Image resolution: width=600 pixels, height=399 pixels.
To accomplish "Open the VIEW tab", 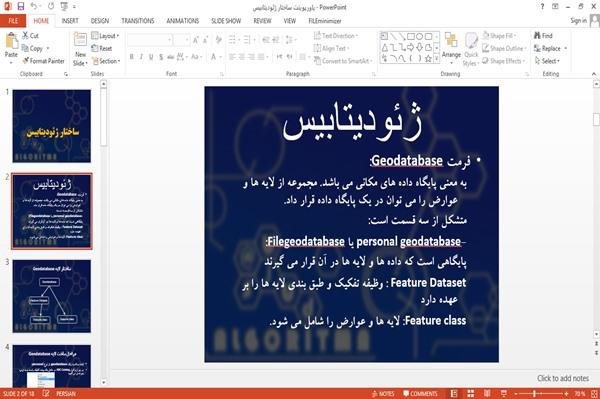I will tap(290, 21).
